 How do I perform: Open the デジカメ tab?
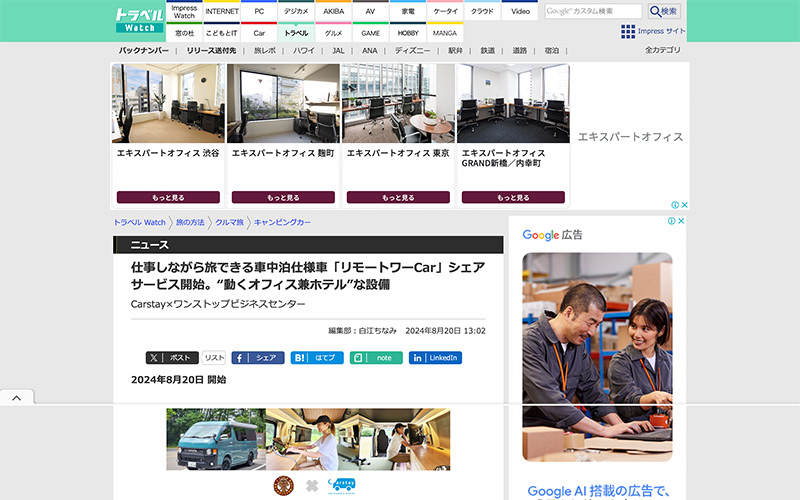pos(296,11)
